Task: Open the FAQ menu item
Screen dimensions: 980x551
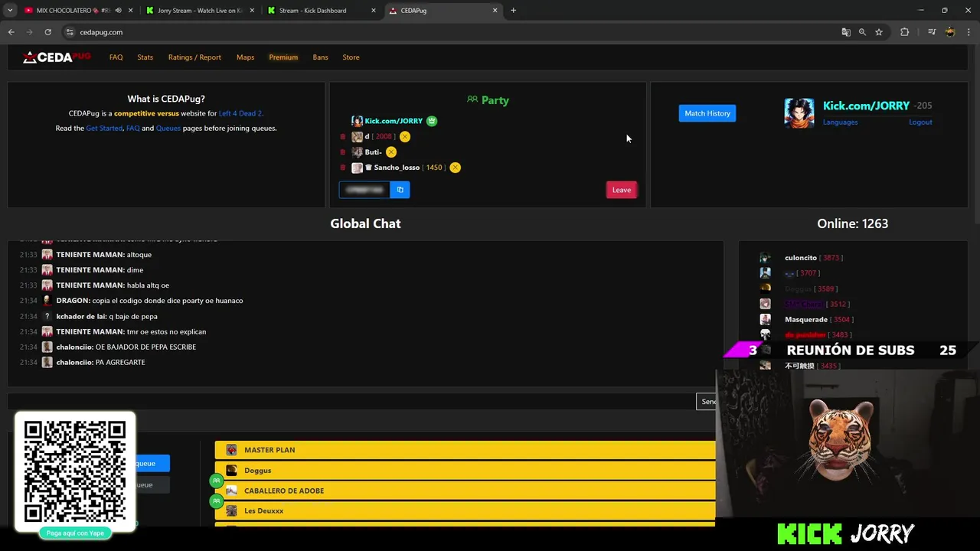Action: pos(116,57)
